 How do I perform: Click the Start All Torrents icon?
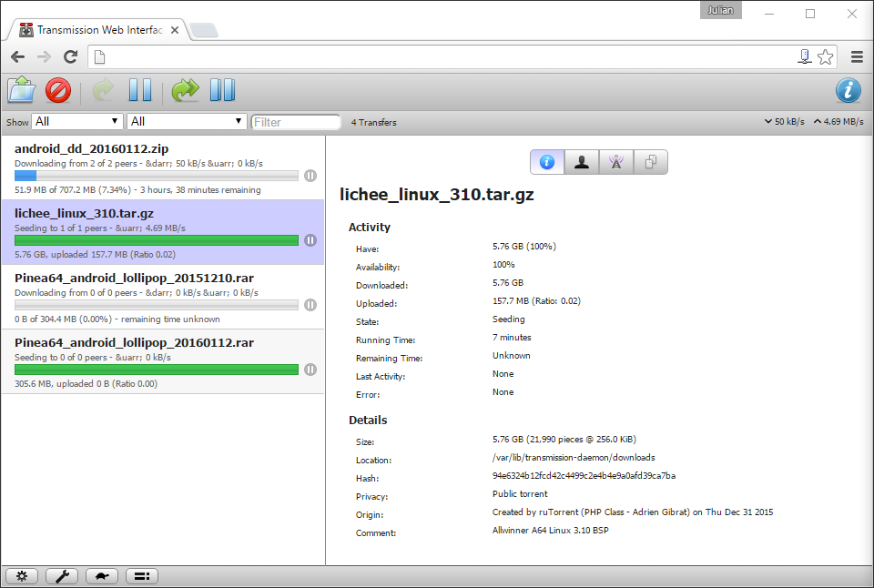(185, 90)
